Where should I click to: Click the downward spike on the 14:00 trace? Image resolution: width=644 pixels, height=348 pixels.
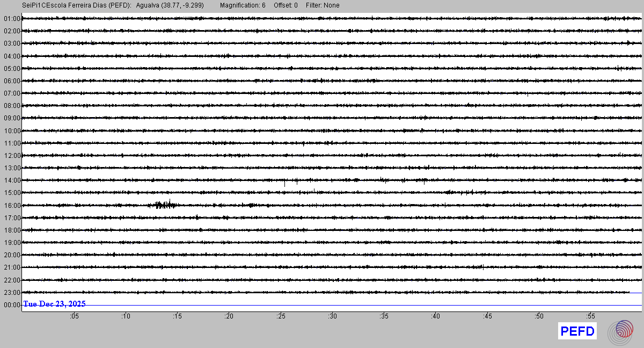(284, 184)
